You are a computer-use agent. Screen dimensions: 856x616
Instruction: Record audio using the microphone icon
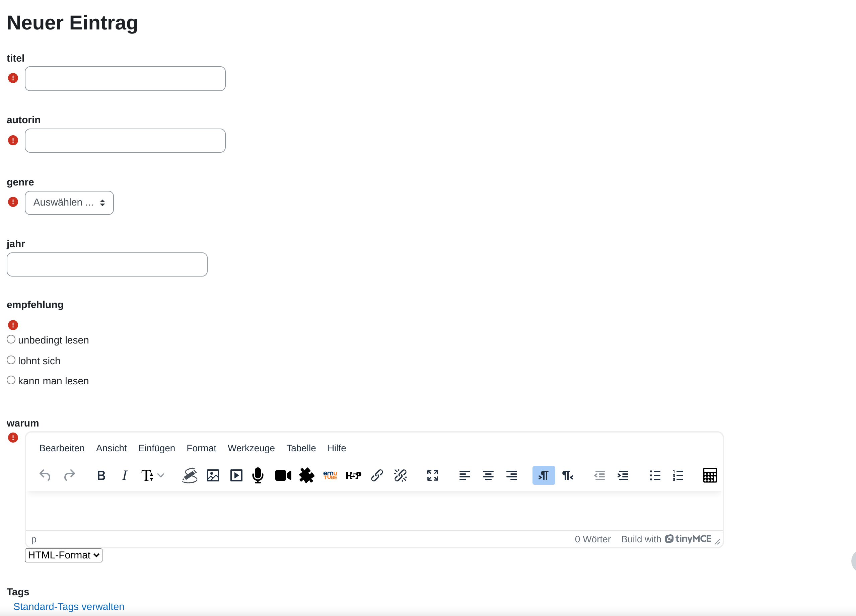[x=258, y=475]
